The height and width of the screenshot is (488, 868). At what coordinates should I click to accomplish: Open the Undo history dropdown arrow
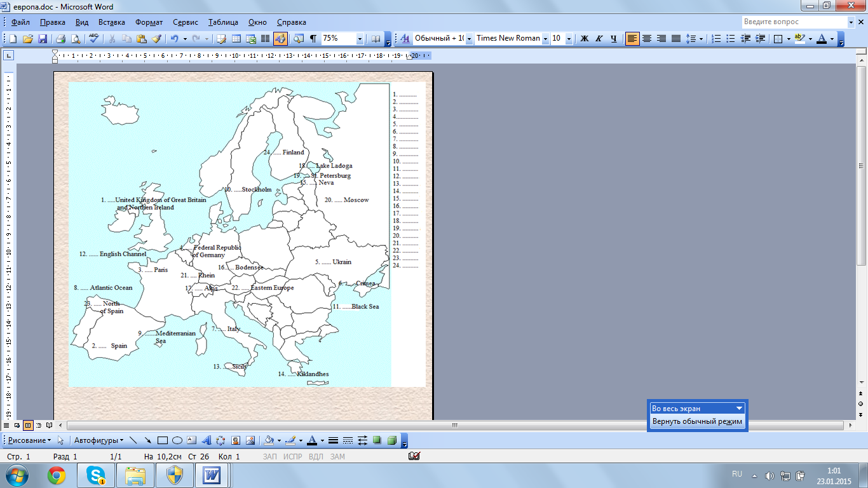[185, 39]
